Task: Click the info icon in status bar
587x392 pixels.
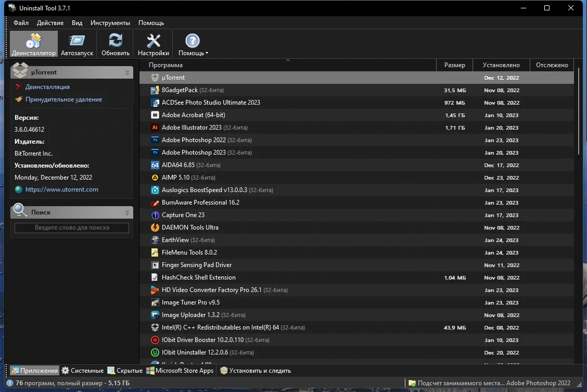Action: click(10, 383)
